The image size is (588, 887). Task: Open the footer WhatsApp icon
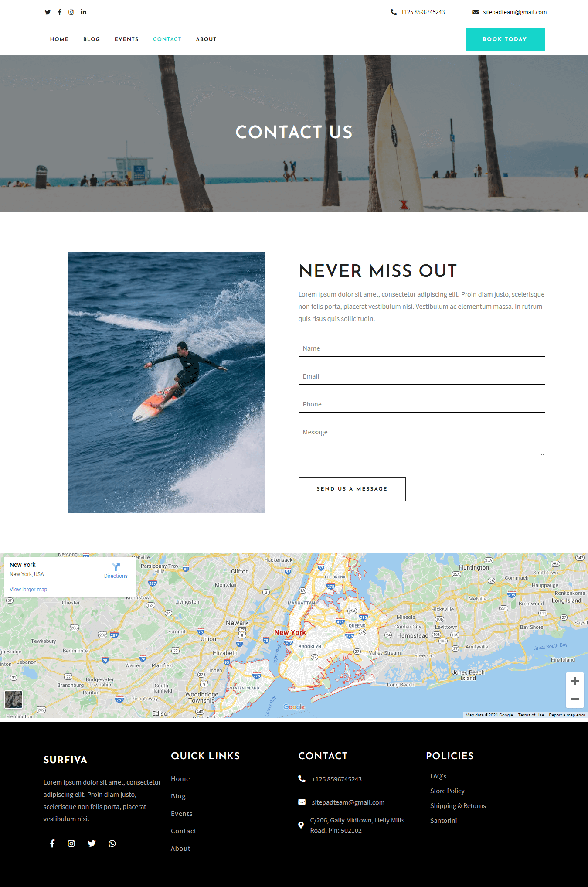pyautogui.click(x=112, y=843)
